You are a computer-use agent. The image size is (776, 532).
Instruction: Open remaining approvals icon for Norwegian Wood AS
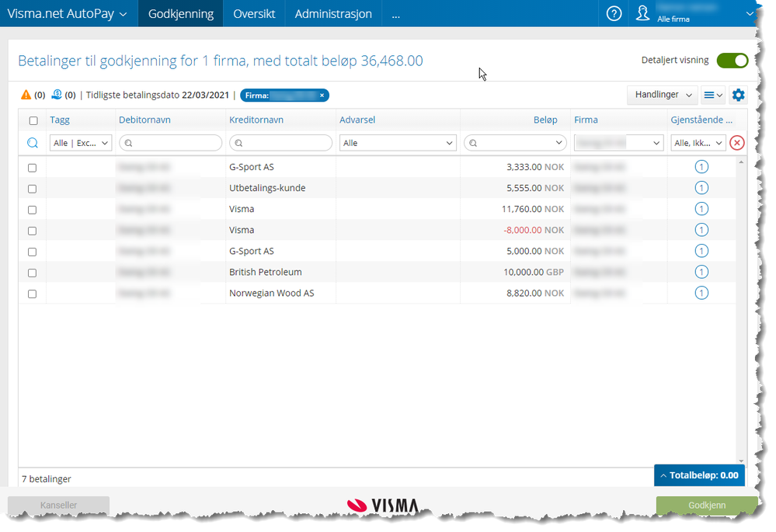pos(701,293)
